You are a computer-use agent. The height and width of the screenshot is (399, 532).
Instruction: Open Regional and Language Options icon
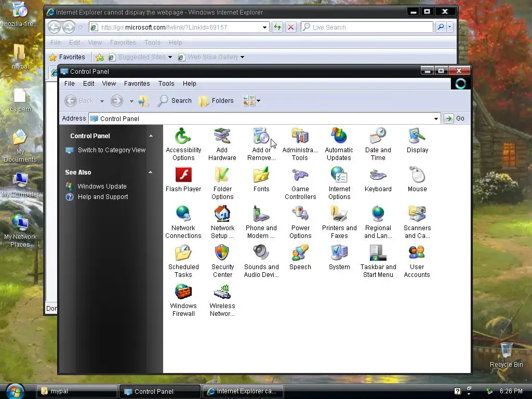[378, 222]
